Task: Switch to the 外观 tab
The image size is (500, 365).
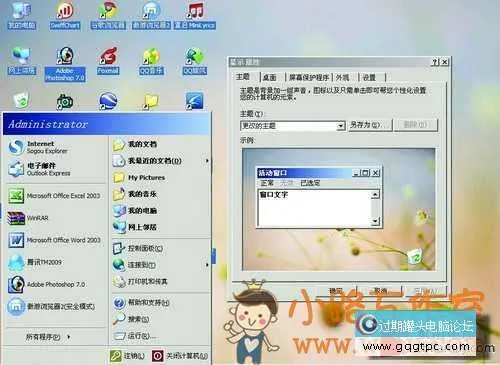Action: click(343, 78)
